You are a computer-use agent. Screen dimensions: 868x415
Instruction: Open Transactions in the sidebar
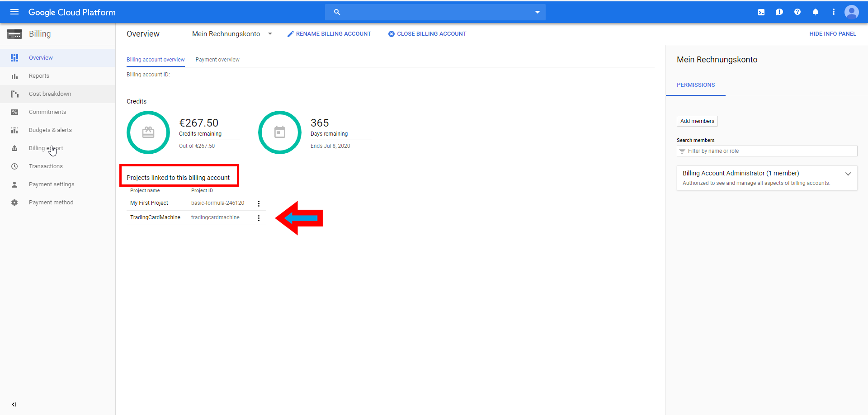(x=58, y=166)
